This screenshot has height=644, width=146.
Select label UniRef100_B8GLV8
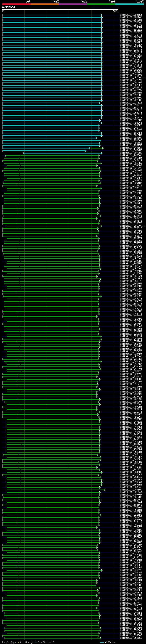pyautogui.click(x=131, y=206)
